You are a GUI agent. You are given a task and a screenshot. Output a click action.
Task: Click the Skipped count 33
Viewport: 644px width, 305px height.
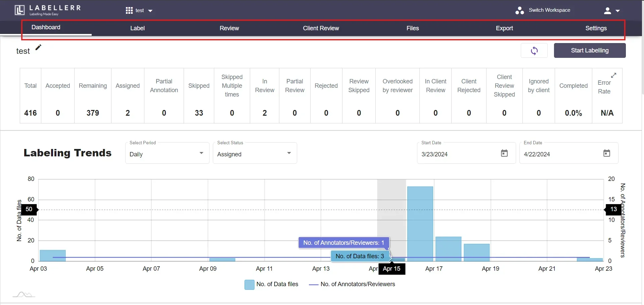(199, 113)
